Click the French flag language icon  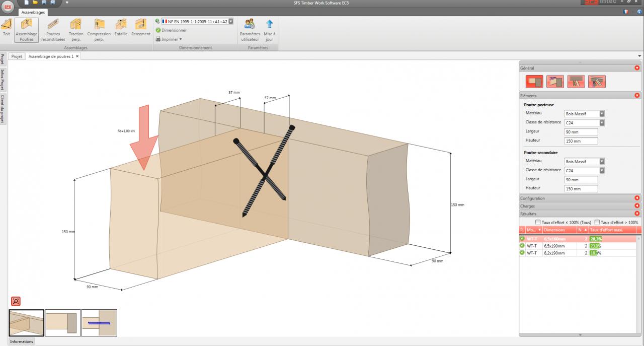[625, 11]
